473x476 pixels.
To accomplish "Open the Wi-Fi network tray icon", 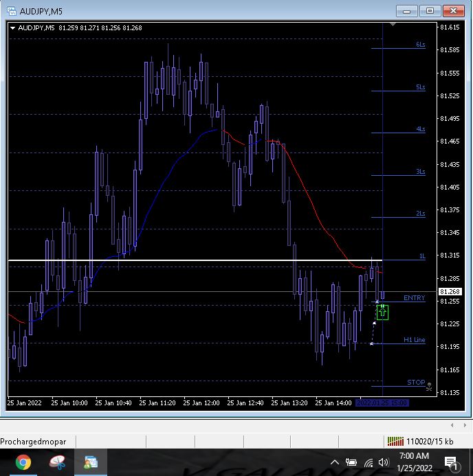I will (x=368, y=463).
